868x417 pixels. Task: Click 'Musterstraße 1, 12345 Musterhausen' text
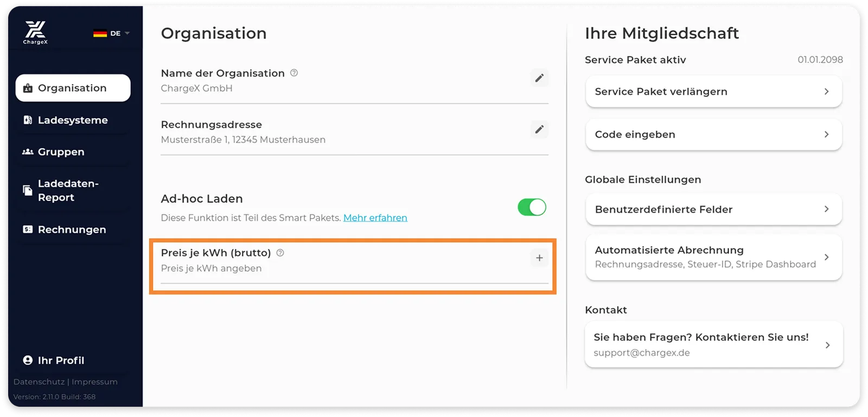point(243,139)
